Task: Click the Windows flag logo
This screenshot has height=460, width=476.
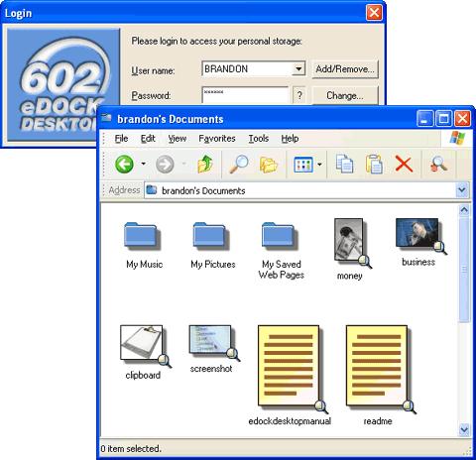Action: (457, 137)
